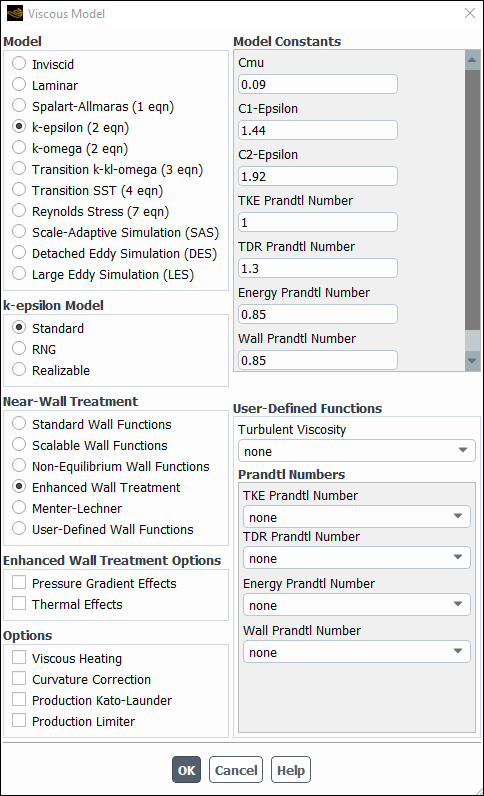This screenshot has height=796, width=484.
Task: Close the Viscous Model dialog
Action: pyautogui.click(x=470, y=13)
